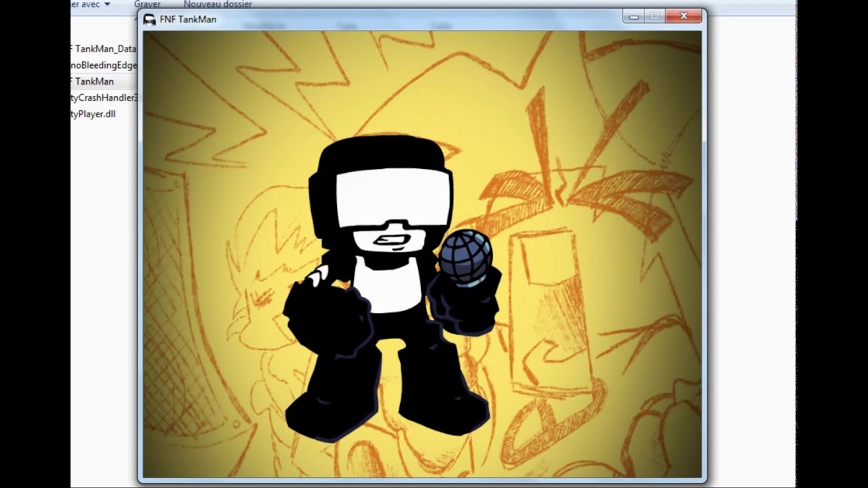Select the UnityPlayer.dll file
Viewport: 868px width, 488px height.
[x=93, y=114]
